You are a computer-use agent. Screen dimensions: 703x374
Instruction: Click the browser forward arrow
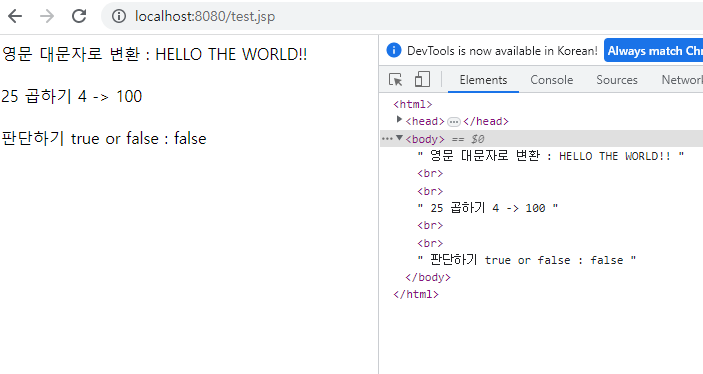tap(47, 16)
